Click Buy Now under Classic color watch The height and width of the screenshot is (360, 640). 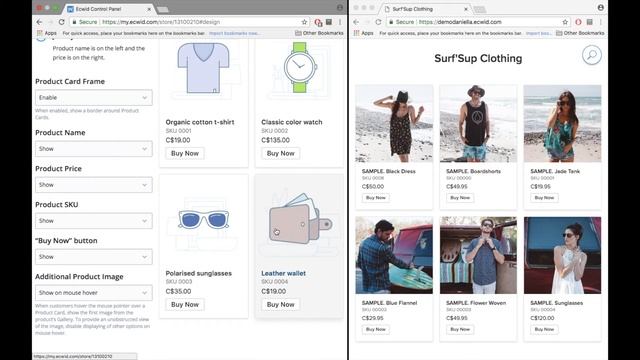tap(280, 153)
